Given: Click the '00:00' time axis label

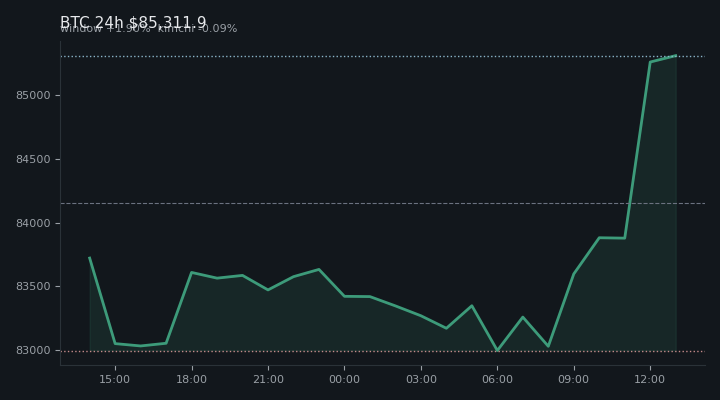Looking at the screenshot, I should 344,379.
